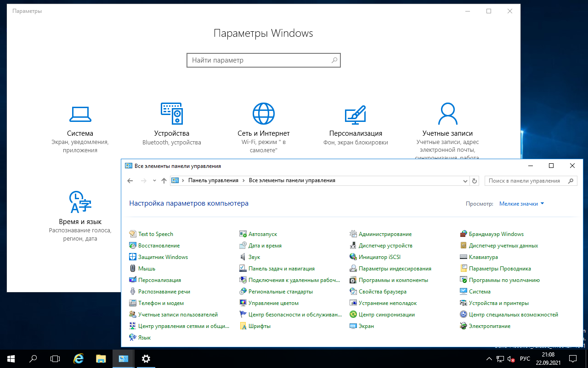588x368 pixels.
Task: Open Инициатор iSCSI link
Action: pos(379,257)
